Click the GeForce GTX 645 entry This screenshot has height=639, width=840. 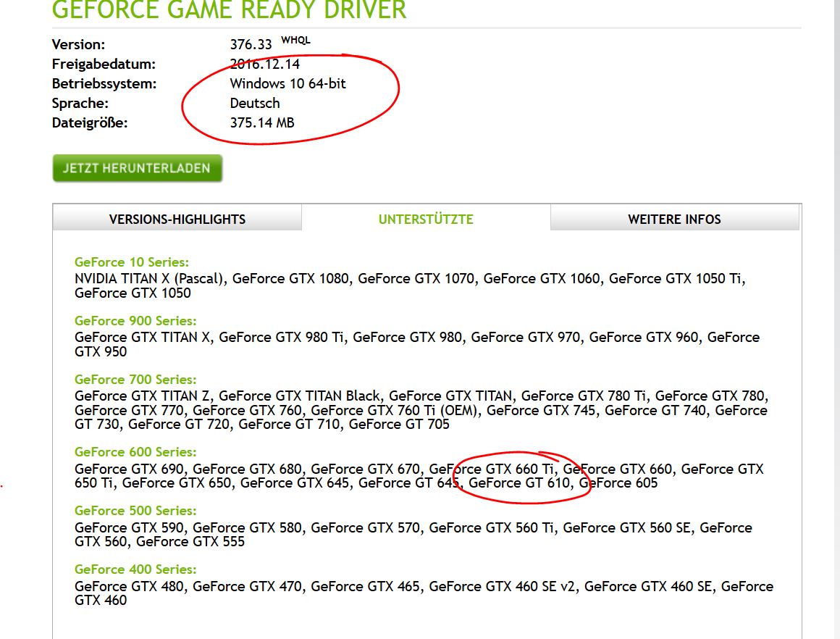pos(295,483)
